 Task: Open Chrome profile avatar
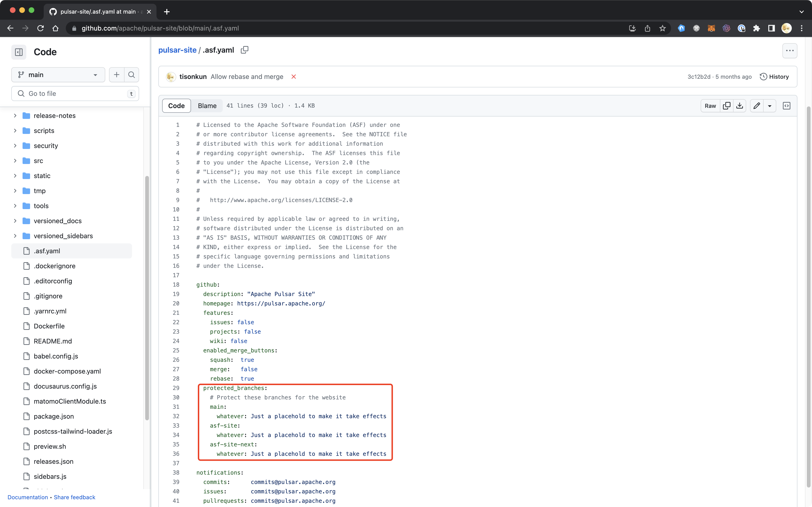tap(787, 28)
